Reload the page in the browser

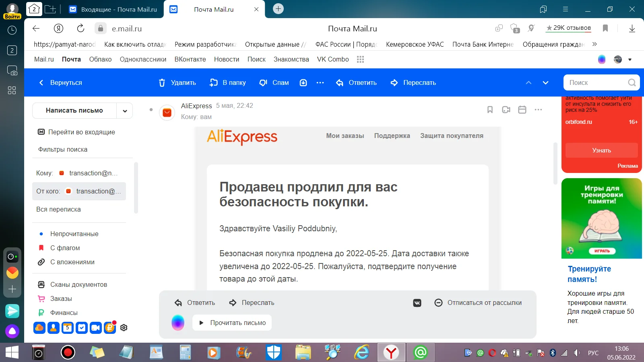(x=80, y=28)
